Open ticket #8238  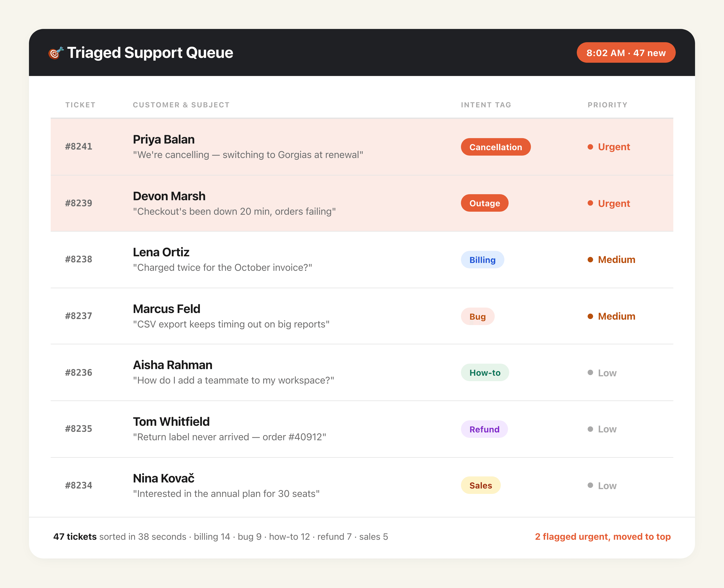pyautogui.click(x=79, y=259)
